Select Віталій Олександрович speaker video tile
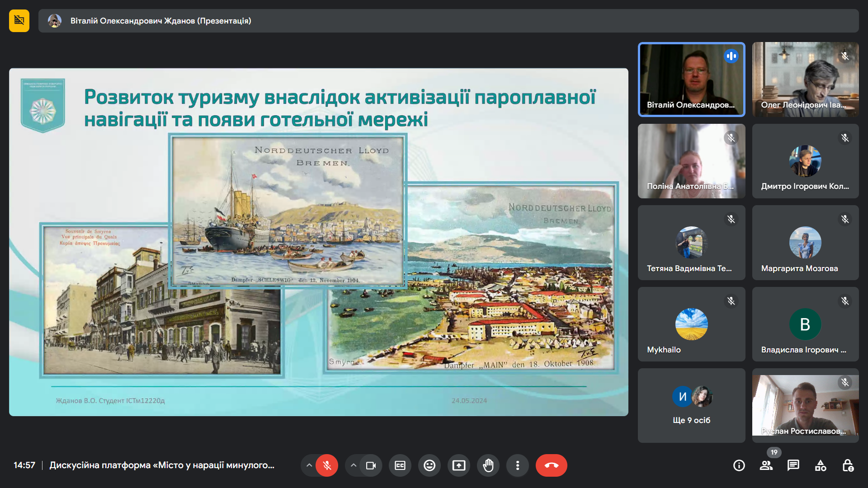 coord(691,80)
